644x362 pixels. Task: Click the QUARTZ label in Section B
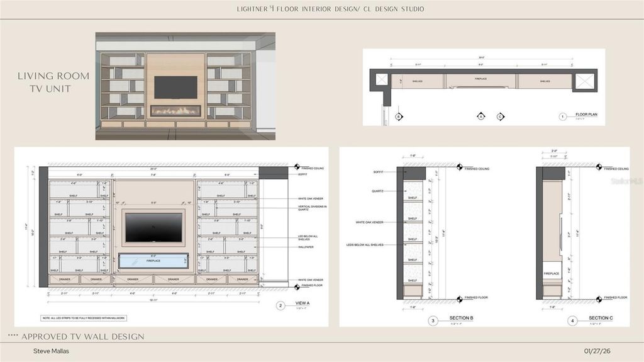(377, 191)
